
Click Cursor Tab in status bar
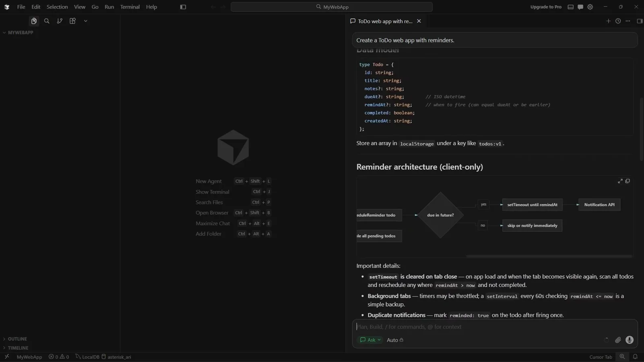click(601, 357)
